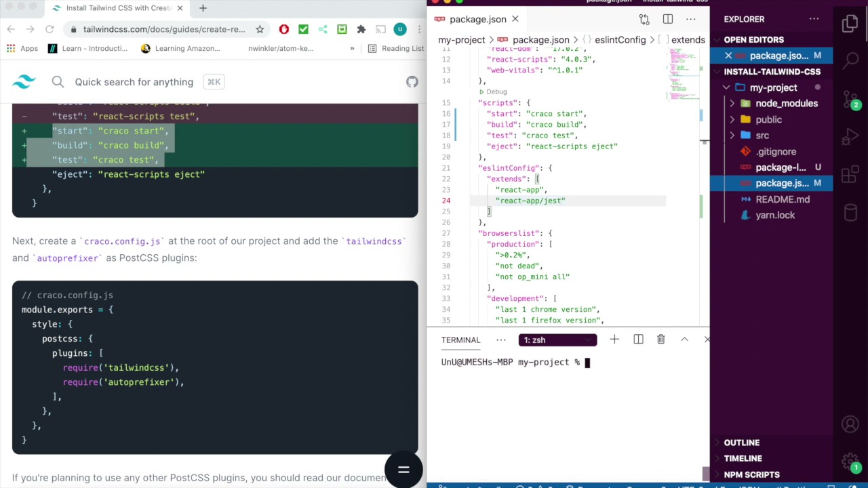The image size is (868, 488).
Task: Open Source Control view with badge 2
Action: (850, 100)
